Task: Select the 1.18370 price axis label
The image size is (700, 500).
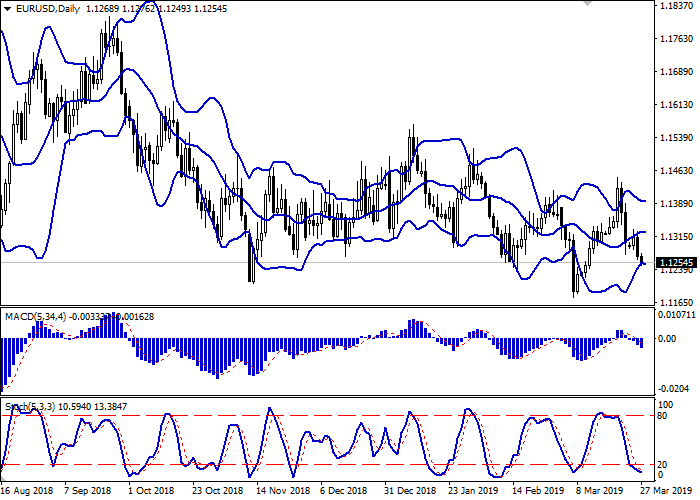Action: (677, 6)
